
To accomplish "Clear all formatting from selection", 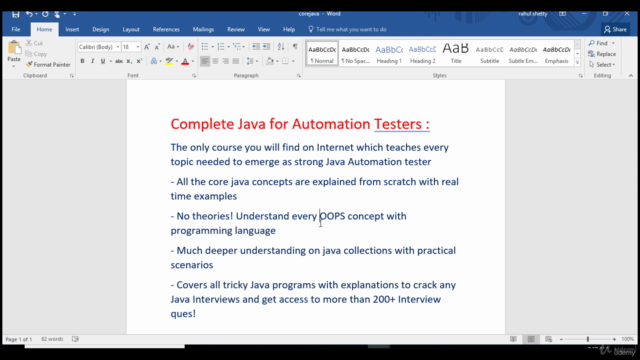I will [x=191, y=47].
